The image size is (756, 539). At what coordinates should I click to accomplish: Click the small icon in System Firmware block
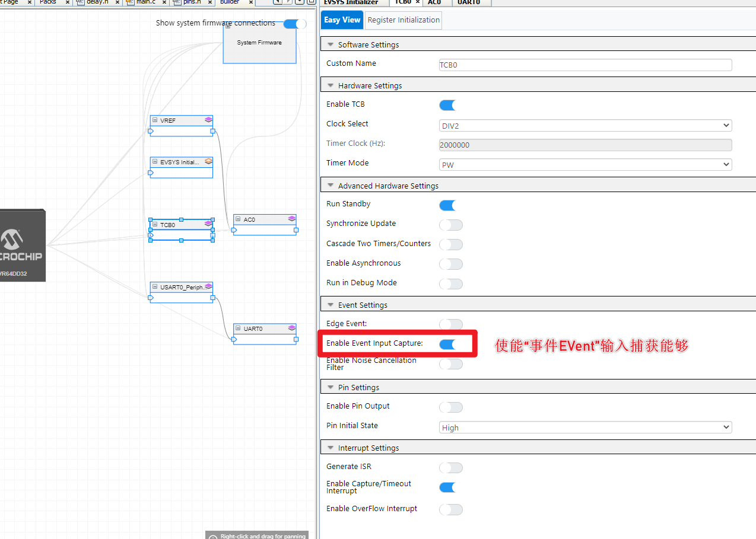[x=228, y=27]
